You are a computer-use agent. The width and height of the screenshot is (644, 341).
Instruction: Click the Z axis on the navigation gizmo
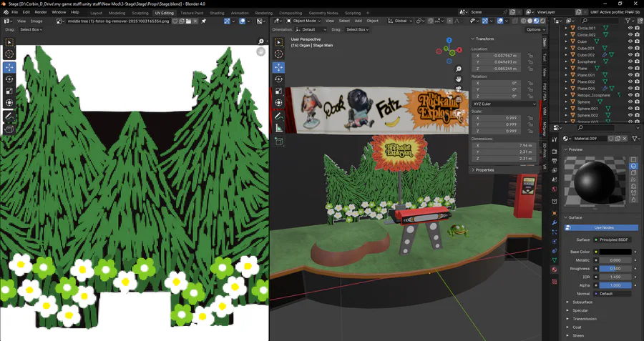point(449,41)
